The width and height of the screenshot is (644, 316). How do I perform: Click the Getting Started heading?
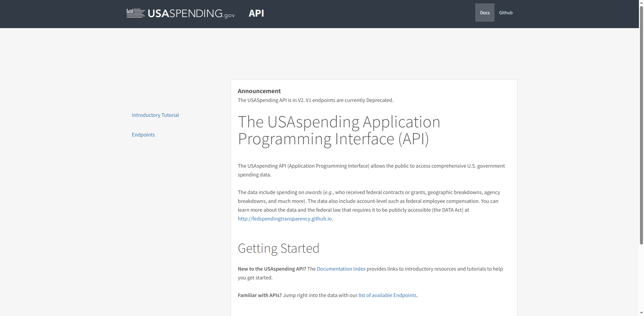tap(278, 248)
